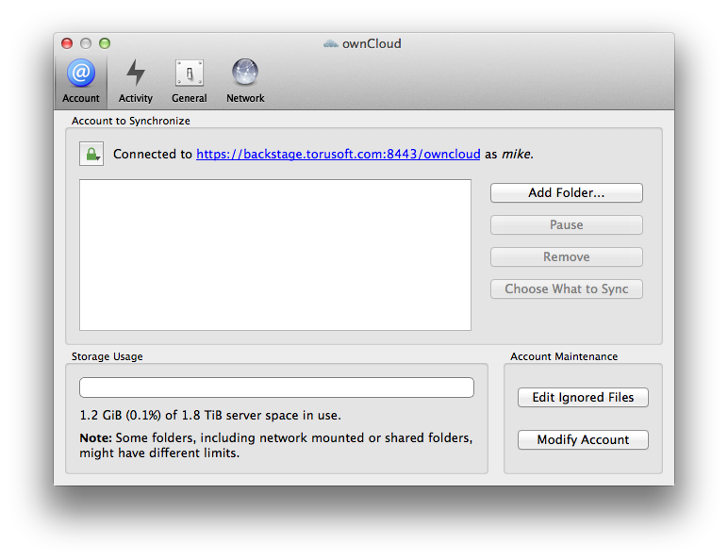Viewport: 728px width, 560px height.
Task: Click the Modify Account button
Action: coord(583,439)
